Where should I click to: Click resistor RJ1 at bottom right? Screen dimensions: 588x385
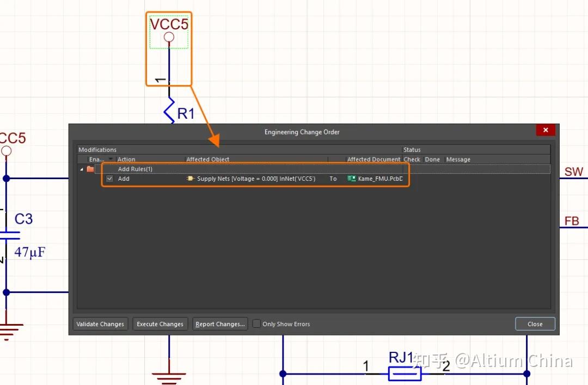tap(405, 373)
